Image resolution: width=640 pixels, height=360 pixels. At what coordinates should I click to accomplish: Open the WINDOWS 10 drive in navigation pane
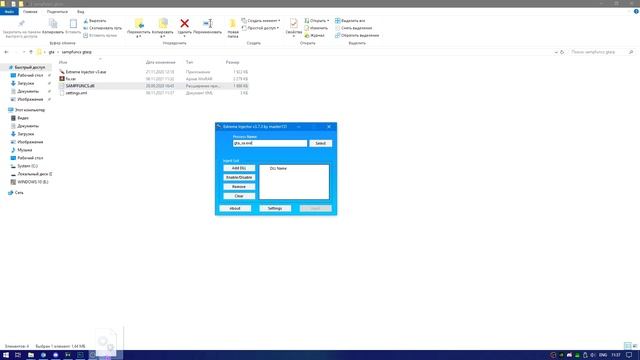click(x=32, y=182)
